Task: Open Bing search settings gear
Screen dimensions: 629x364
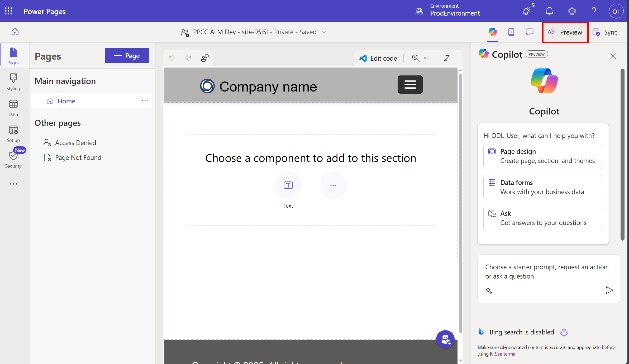Action: 564,333
